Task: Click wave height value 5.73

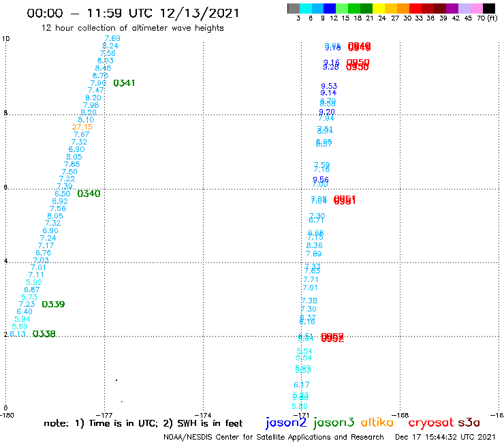Action: click(29, 297)
